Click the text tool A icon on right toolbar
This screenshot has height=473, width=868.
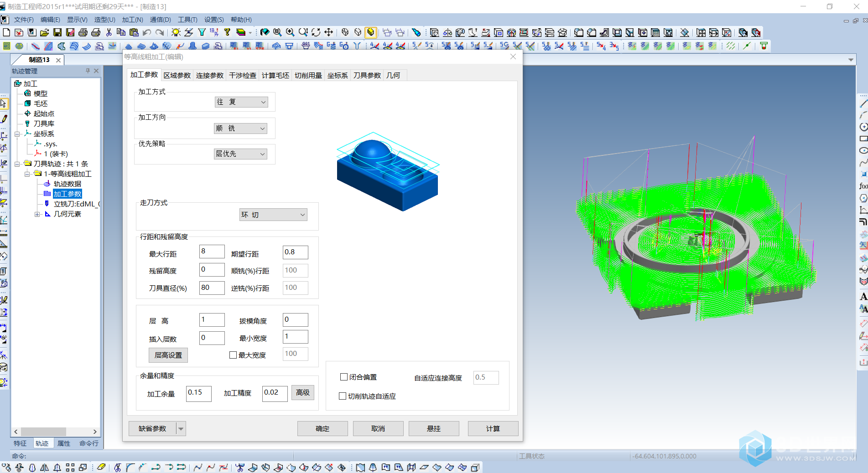click(863, 296)
